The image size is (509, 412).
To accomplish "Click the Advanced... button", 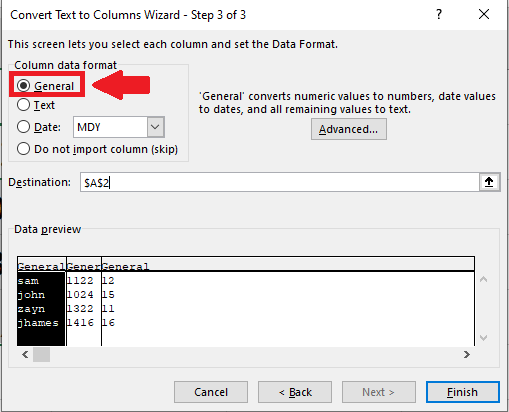I will [349, 129].
